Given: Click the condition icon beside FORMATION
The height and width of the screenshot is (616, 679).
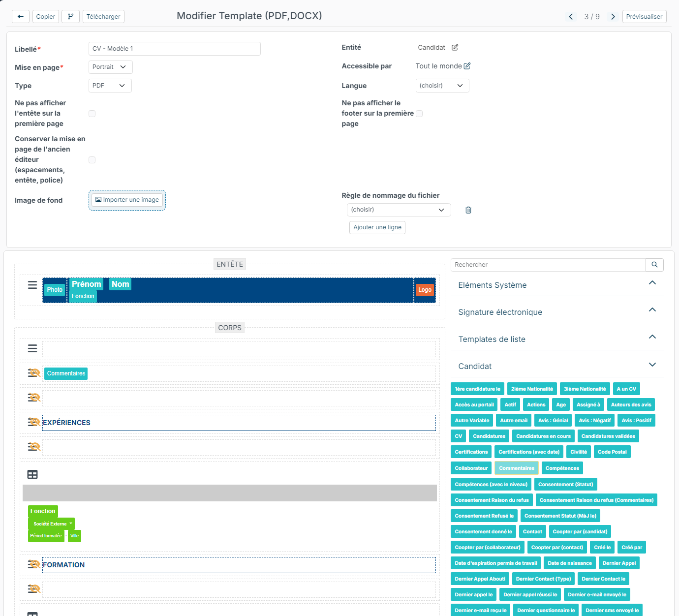Looking at the screenshot, I should click(x=34, y=564).
